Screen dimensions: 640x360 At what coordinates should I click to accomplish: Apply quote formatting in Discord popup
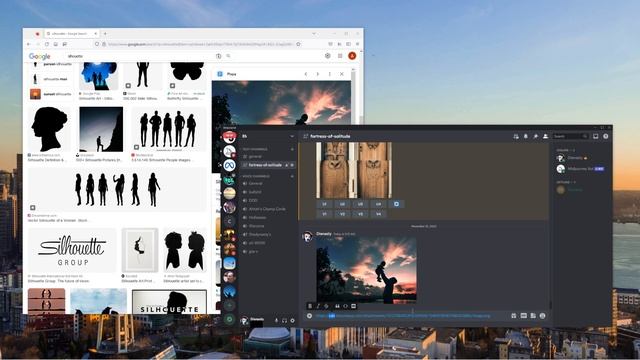[x=337, y=306]
